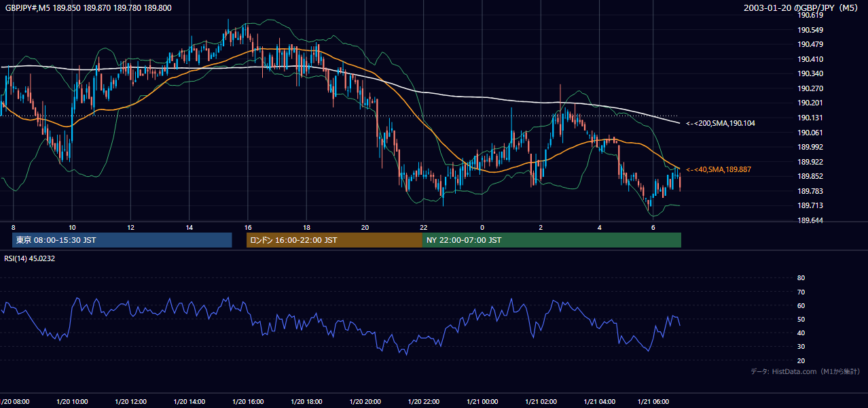Image resolution: width=868 pixels, height=408 pixels.
Task: Select the 200 SMA label 190.104
Action: (721, 123)
